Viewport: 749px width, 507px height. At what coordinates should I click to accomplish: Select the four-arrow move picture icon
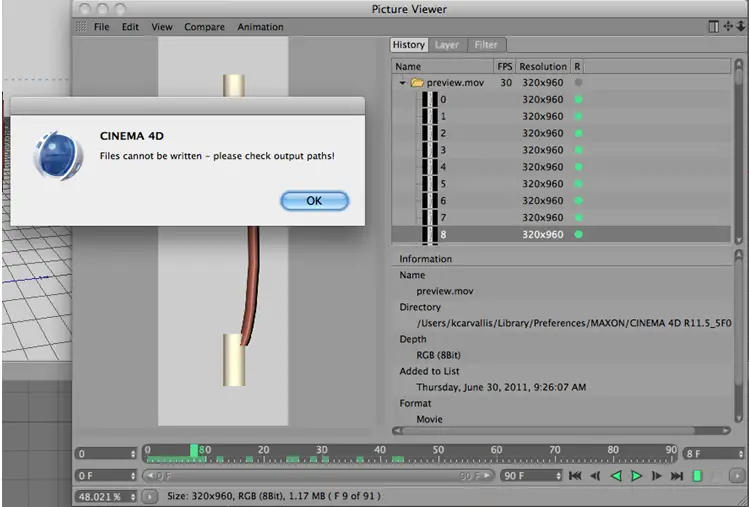coord(728,27)
